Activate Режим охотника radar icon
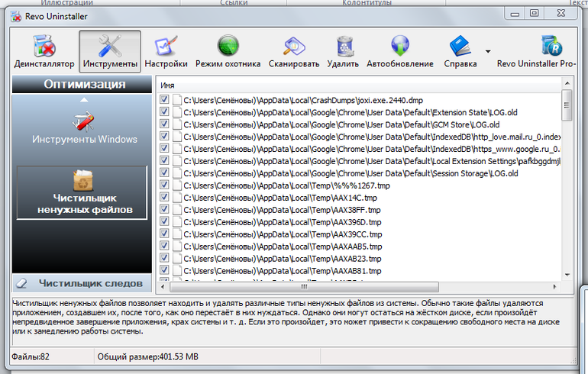The height and width of the screenshot is (374, 588). (228, 46)
